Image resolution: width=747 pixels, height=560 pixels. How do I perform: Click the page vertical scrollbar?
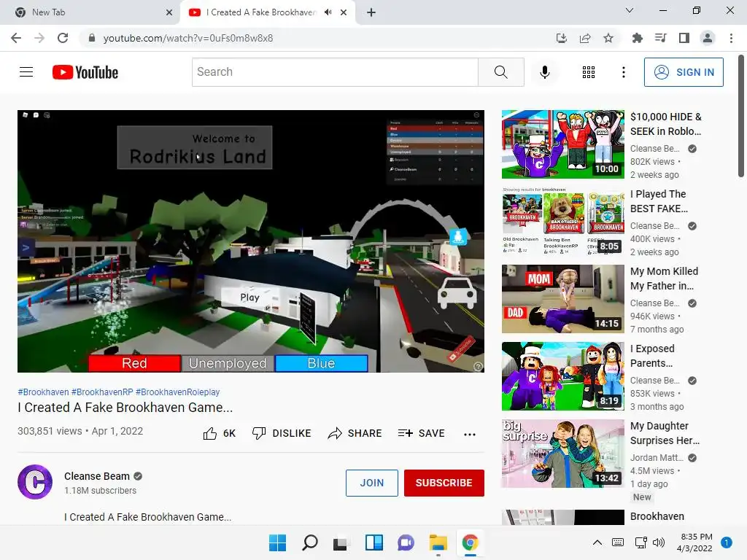(x=741, y=117)
